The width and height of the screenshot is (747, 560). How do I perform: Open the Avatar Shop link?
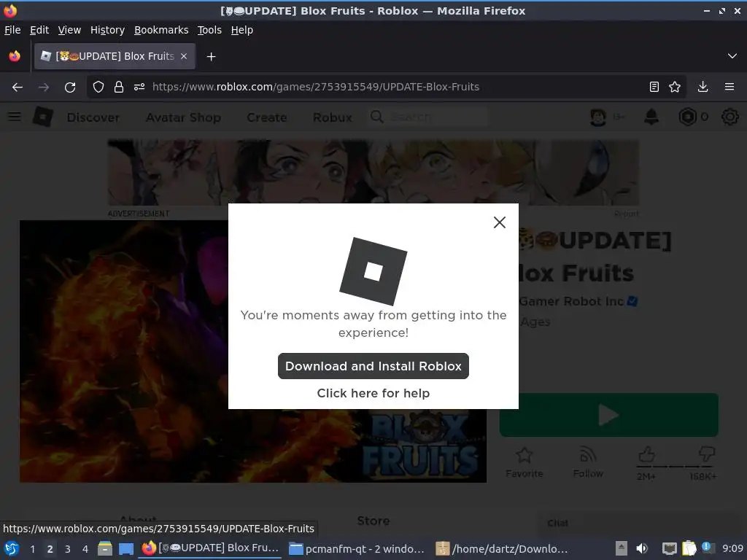pyautogui.click(x=183, y=117)
